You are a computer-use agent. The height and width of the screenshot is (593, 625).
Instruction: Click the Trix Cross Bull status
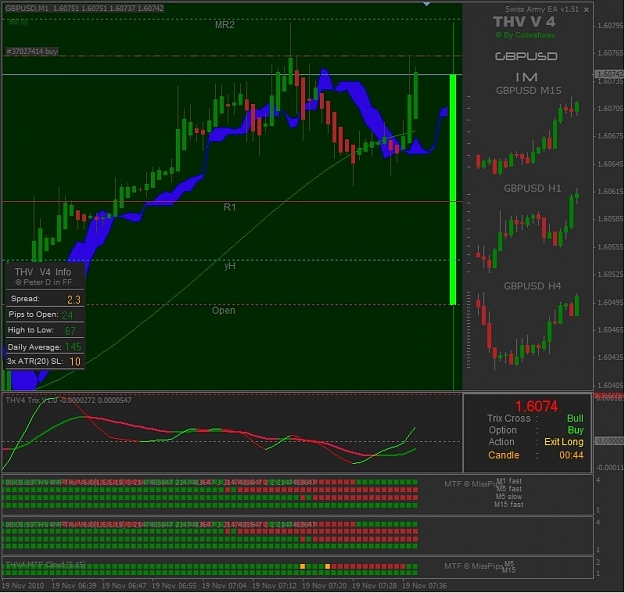[x=575, y=418]
